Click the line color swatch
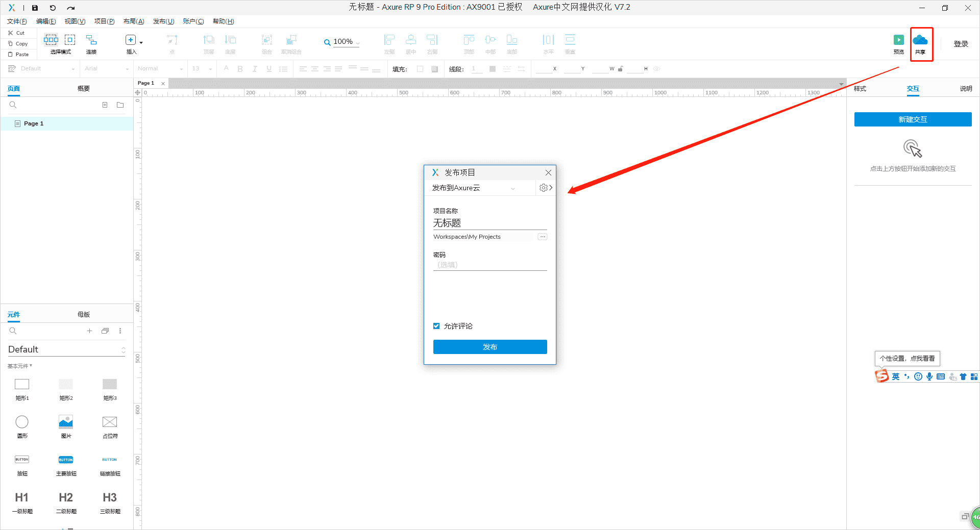 [x=492, y=69]
